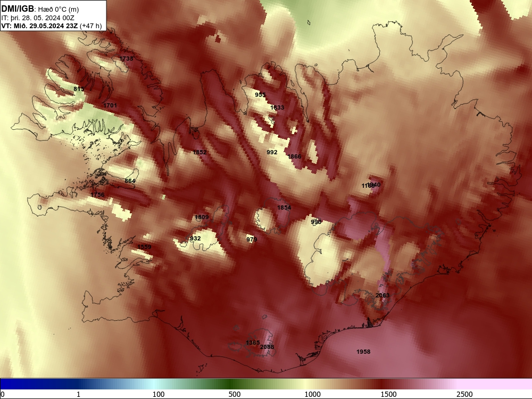The width and height of the screenshot is (532, 399).
Task: Select the VT: Mið. 29.05.2024 23Z line
Action: coord(40,26)
